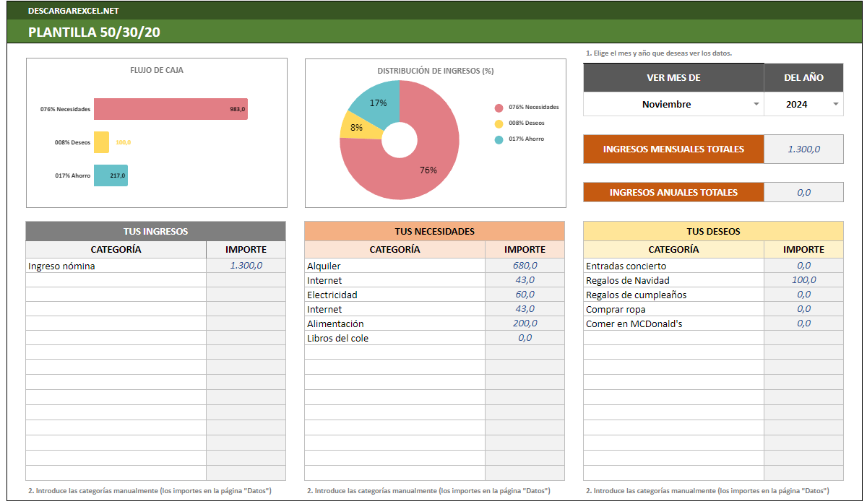The image size is (867, 504).
Task: Click the "INGRESOS ANUALES TOTALES" button
Action: click(673, 192)
